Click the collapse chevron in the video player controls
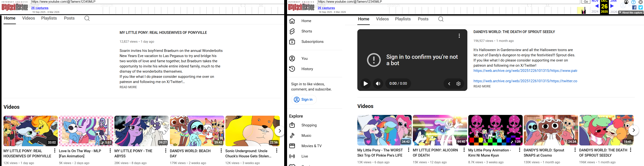The height and width of the screenshot is (166, 644). tap(449, 84)
